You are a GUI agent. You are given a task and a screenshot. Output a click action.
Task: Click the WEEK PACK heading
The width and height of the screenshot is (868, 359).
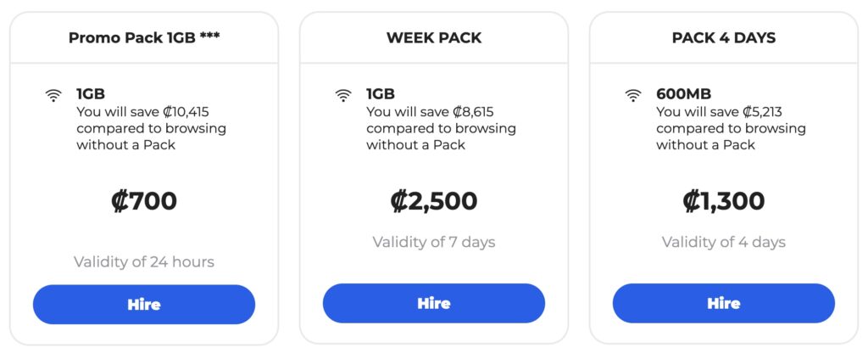(434, 37)
